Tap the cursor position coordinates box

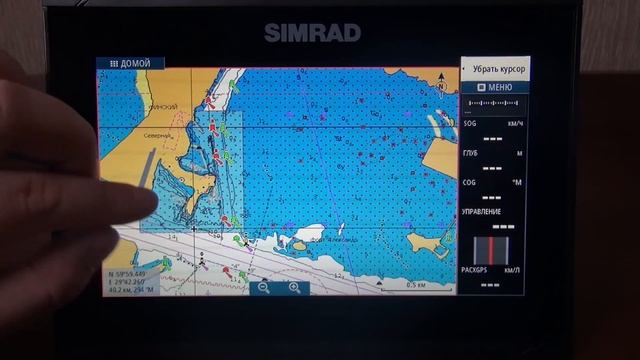[x=131, y=282]
